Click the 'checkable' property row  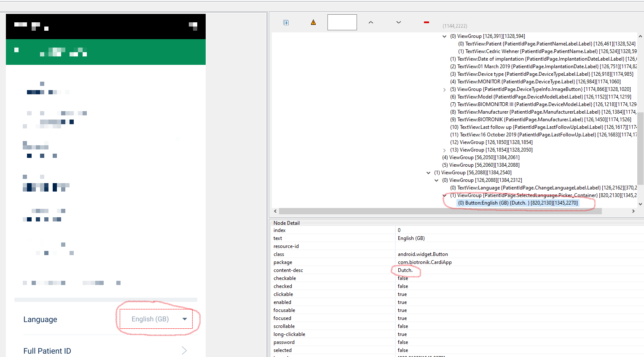point(458,278)
